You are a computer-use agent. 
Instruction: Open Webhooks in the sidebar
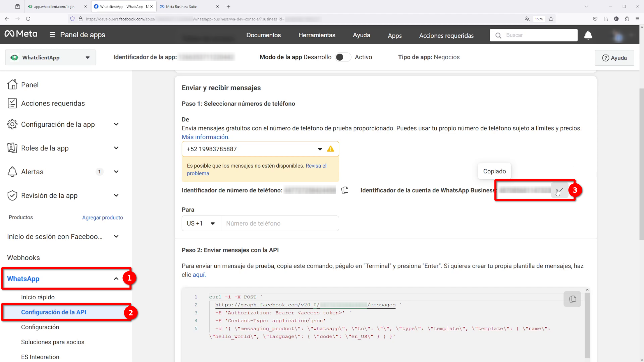(x=23, y=258)
